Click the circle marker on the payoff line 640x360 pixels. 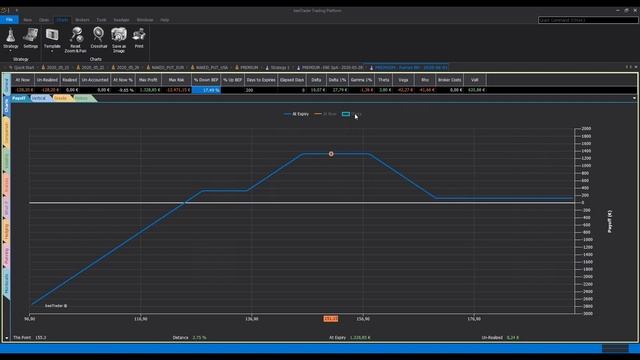331,154
